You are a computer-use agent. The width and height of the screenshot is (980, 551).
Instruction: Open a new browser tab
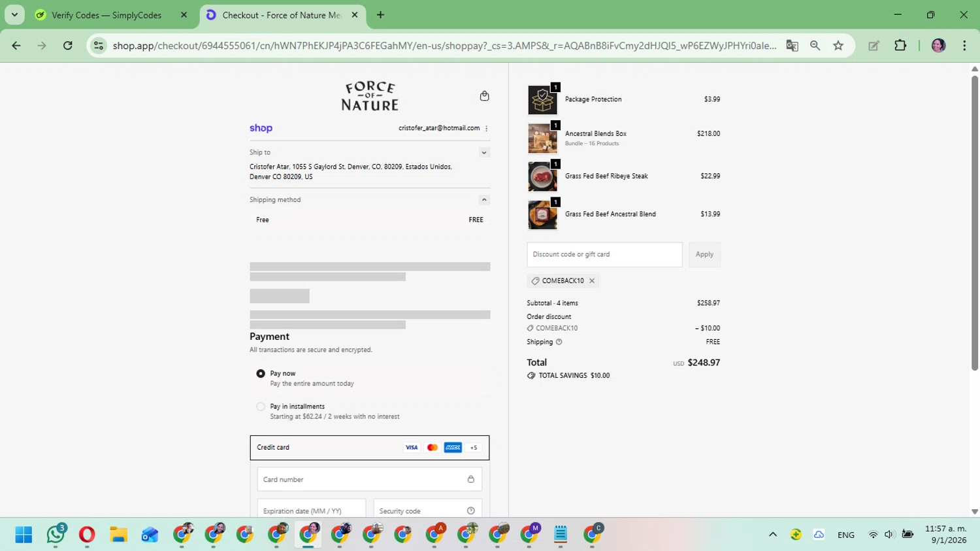pyautogui.click(x=380, y=15)
